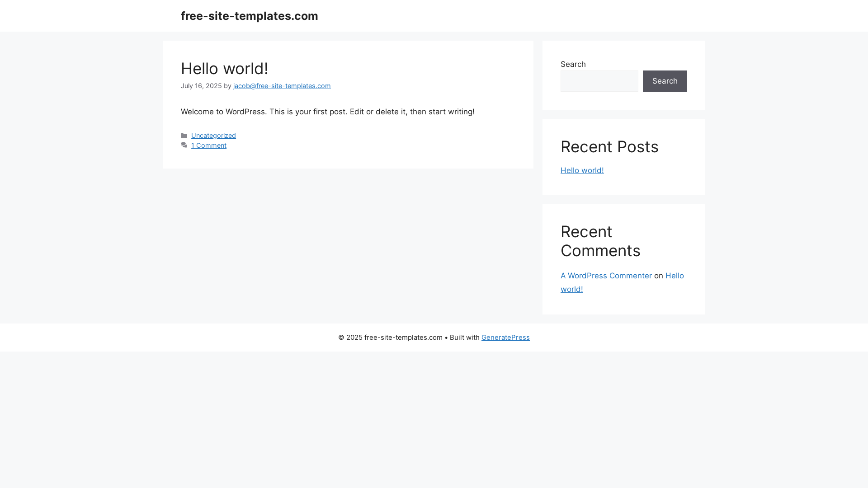Open author link jacob@free-site-templates.com
The height and width of the screenshot is (488, 868).
[x=282, y=86]
